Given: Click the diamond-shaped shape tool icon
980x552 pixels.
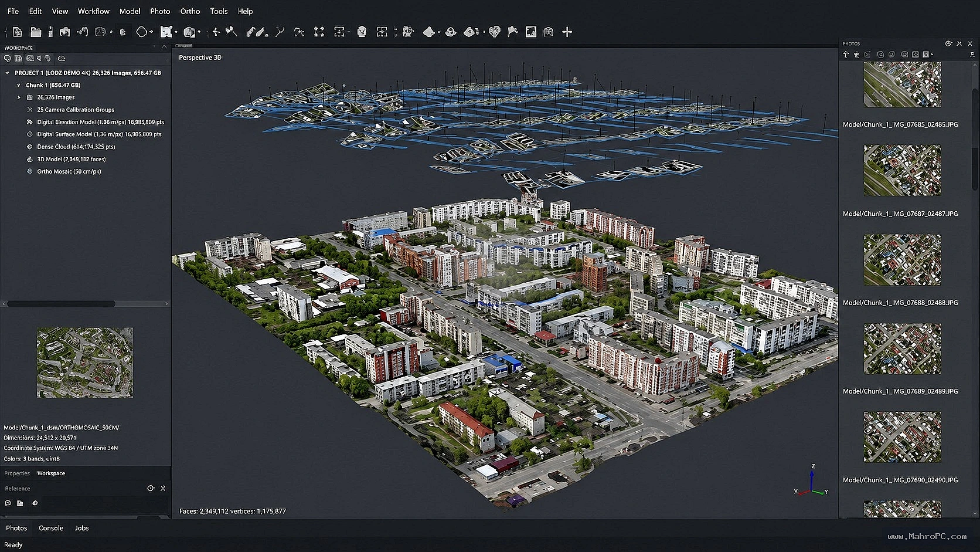Looking at the screenshot, I should (x=428, y=32).
